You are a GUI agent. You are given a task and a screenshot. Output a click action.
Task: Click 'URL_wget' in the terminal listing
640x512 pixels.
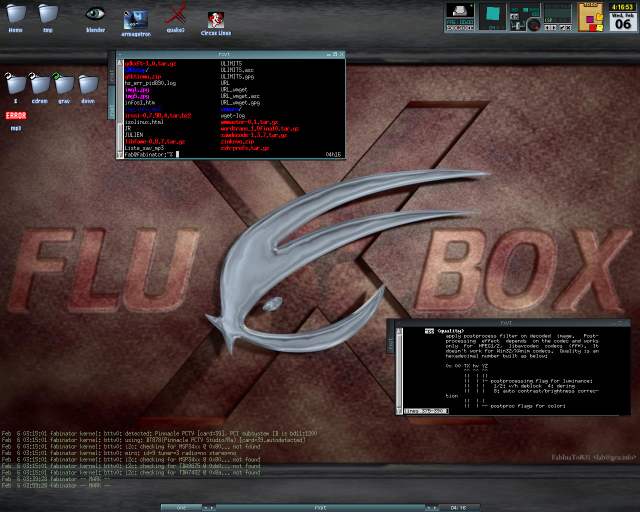234,90
